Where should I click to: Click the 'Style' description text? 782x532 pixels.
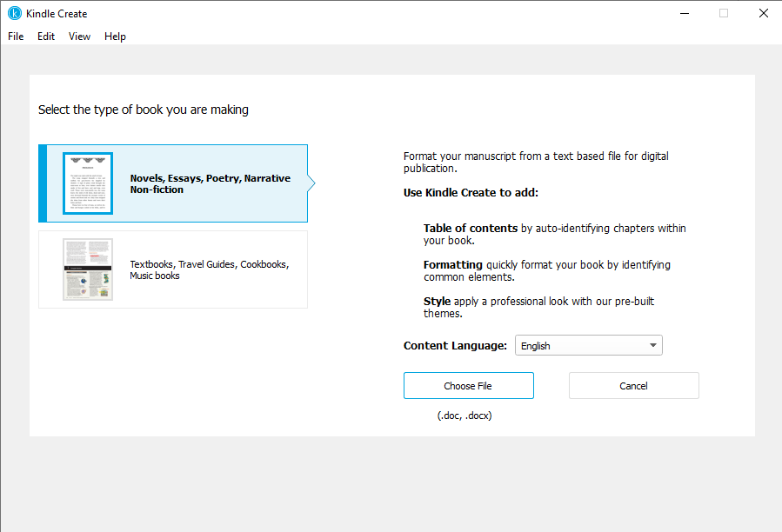point(538,307)
